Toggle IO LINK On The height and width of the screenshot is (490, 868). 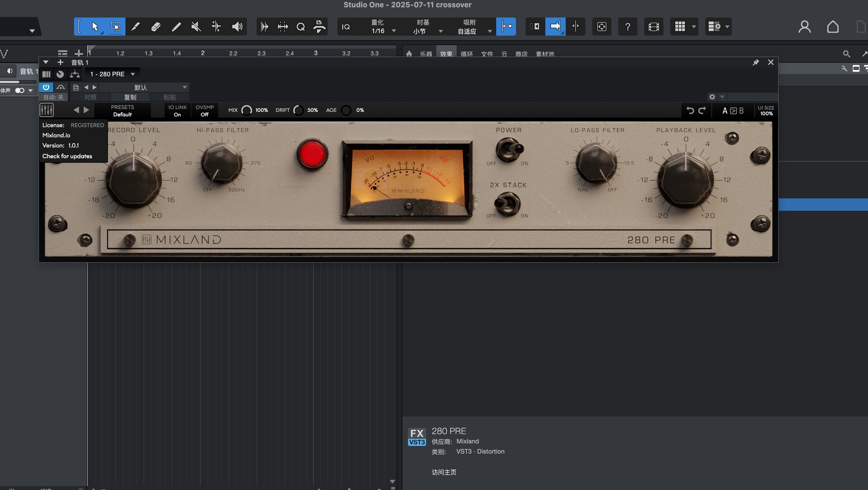pyautogui.click(x=177, y=111)
